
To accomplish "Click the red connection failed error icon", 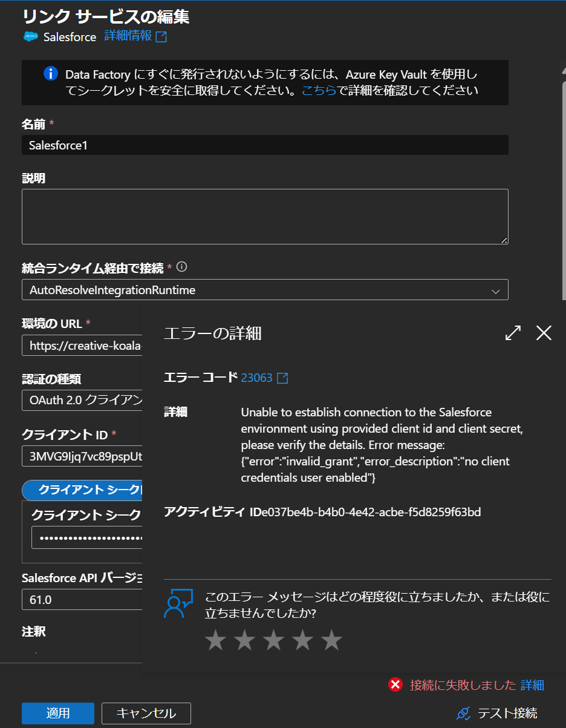I will click(395, 684).
